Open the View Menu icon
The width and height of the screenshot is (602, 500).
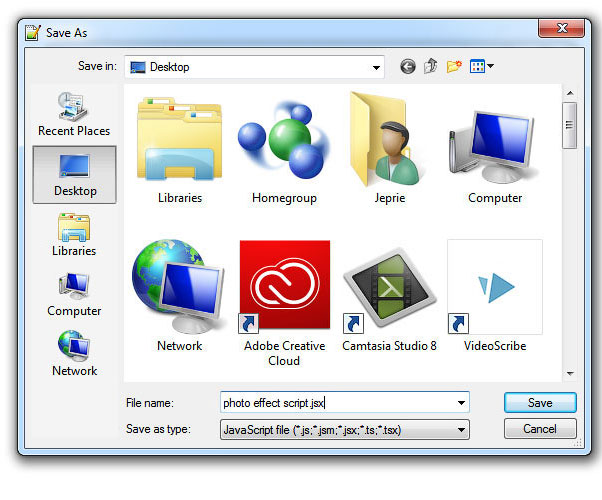(477, 66)
